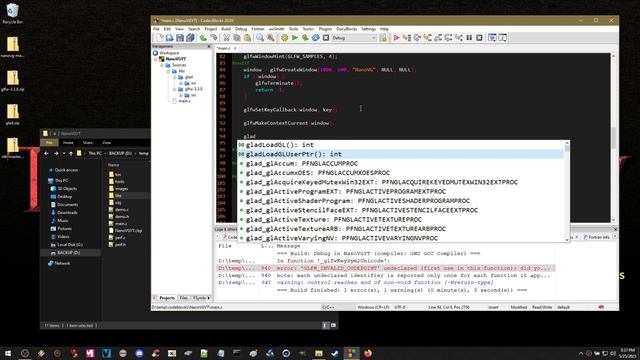Viewport: 640px width, 360px height.
Task: Expand src folder under glfw-3.3.8
Action: coord(181,95)
